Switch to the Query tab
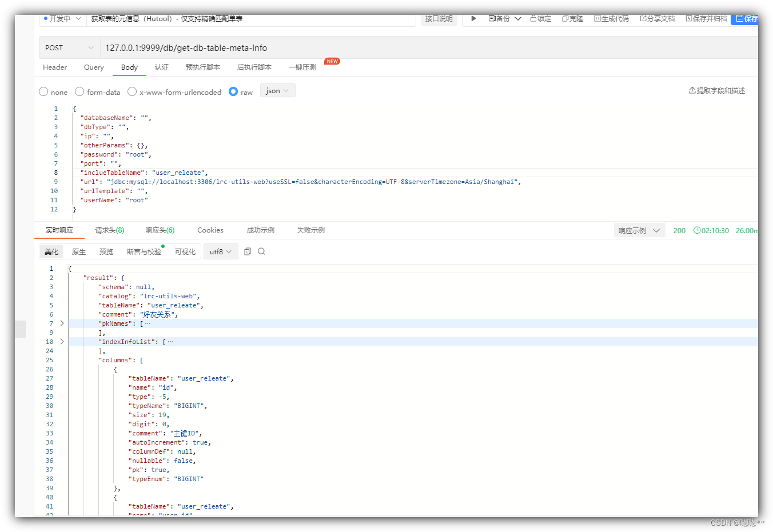 pyautogui.click(x=94, y=67)
